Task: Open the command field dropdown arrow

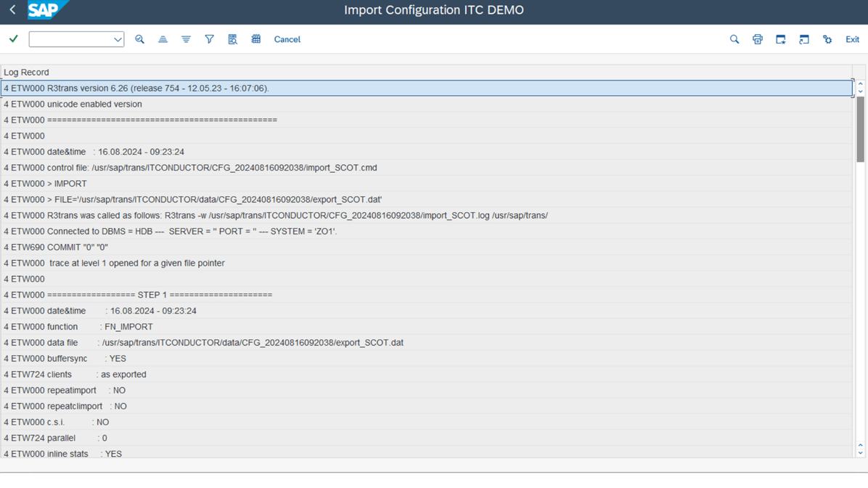Action: [118, 39]
